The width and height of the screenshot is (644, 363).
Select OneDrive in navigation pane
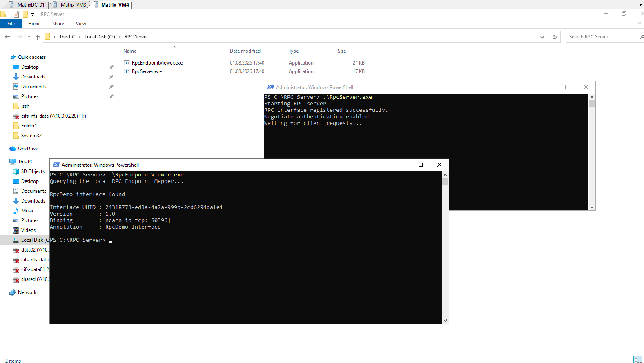(x=28, y=149)
